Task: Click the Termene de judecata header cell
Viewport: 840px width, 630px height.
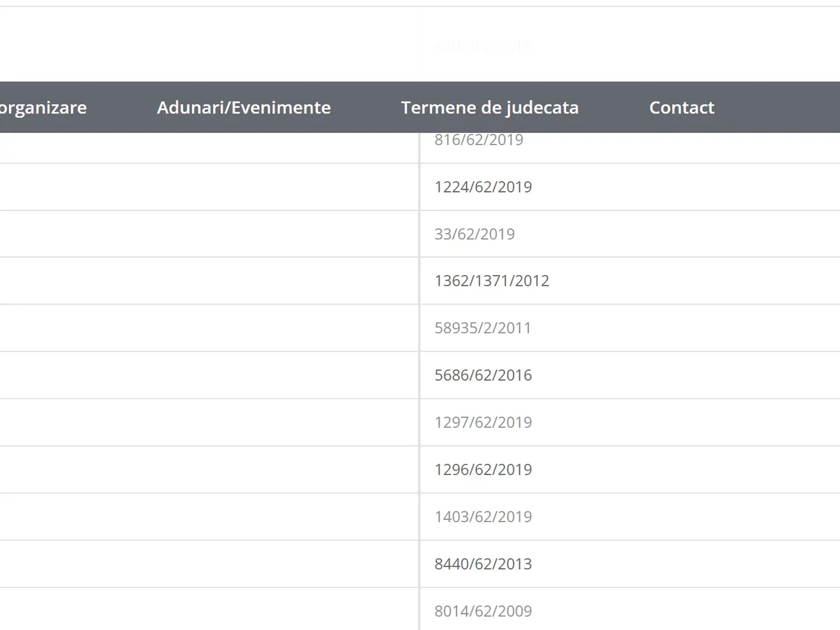Action: point(489,107)
